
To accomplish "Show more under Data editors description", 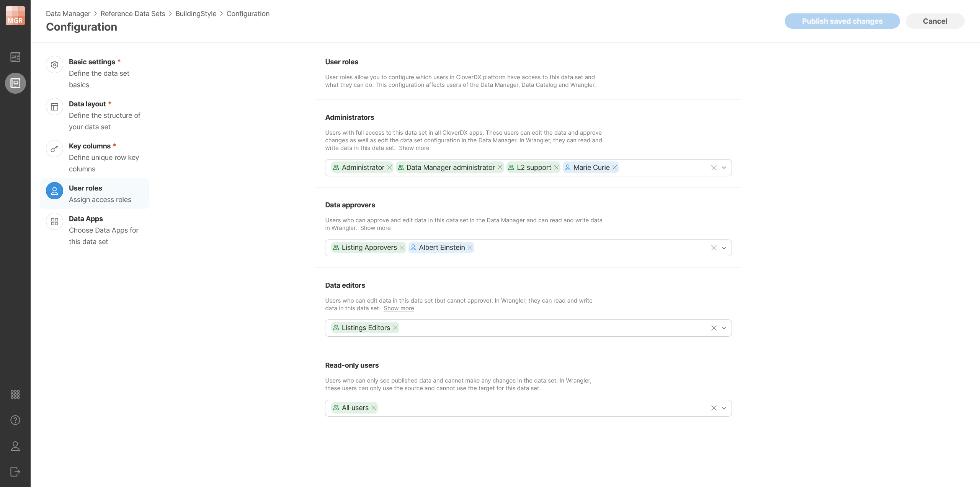I will [x=399, y=308].
